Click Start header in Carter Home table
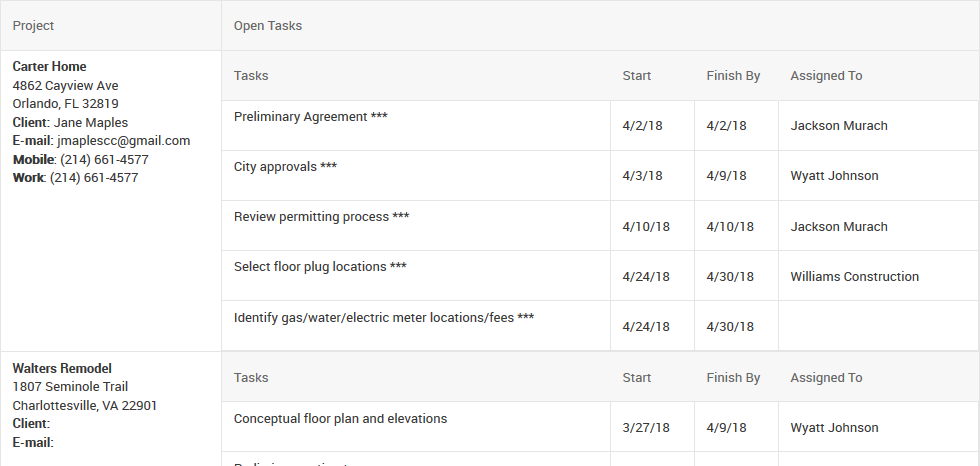 [637, 76]
